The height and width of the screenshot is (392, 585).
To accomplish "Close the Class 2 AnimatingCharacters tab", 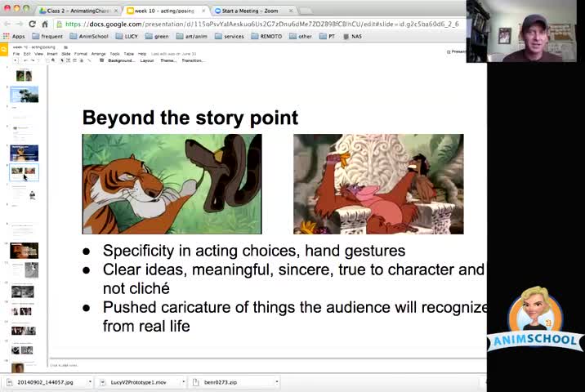I will click(x=116, y=11).
